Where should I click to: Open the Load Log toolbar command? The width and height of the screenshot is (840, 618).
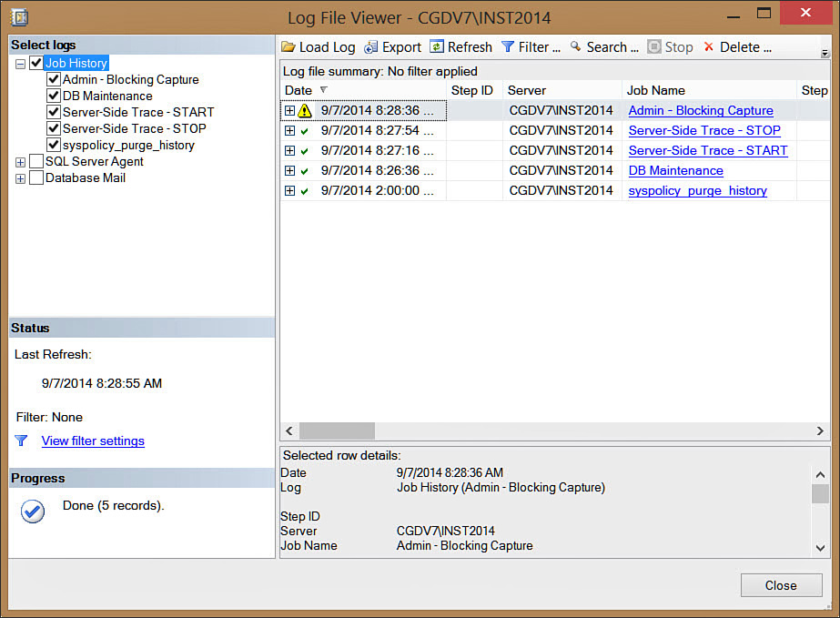pos(319,47)
